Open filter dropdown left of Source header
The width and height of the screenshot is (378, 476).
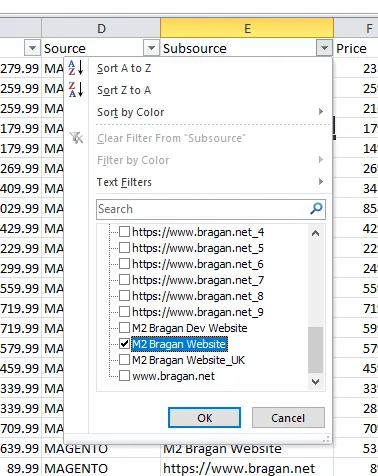pos(32,48)
